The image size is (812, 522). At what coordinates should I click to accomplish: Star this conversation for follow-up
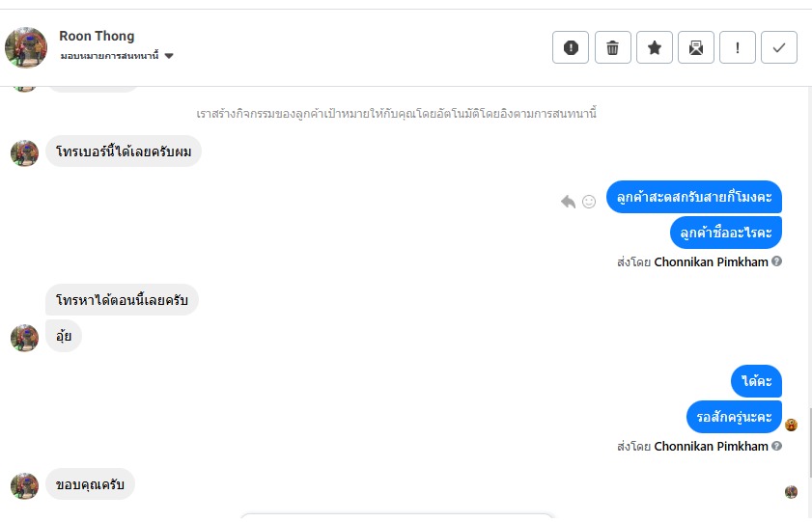point(654,47)
